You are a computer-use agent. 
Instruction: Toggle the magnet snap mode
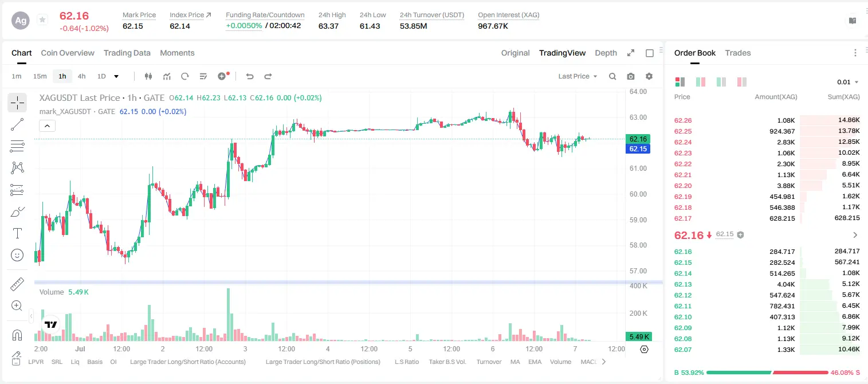(x=17, y=335)
